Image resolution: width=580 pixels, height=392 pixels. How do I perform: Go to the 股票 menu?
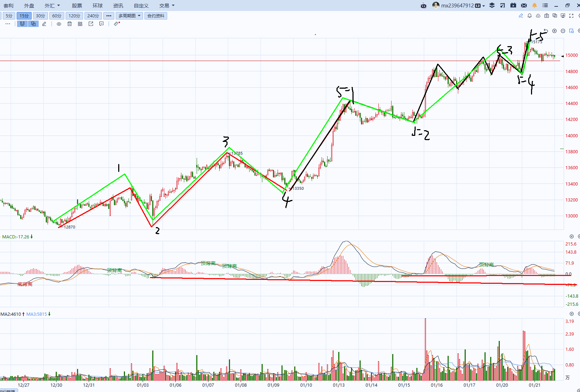tap(77, 6)
